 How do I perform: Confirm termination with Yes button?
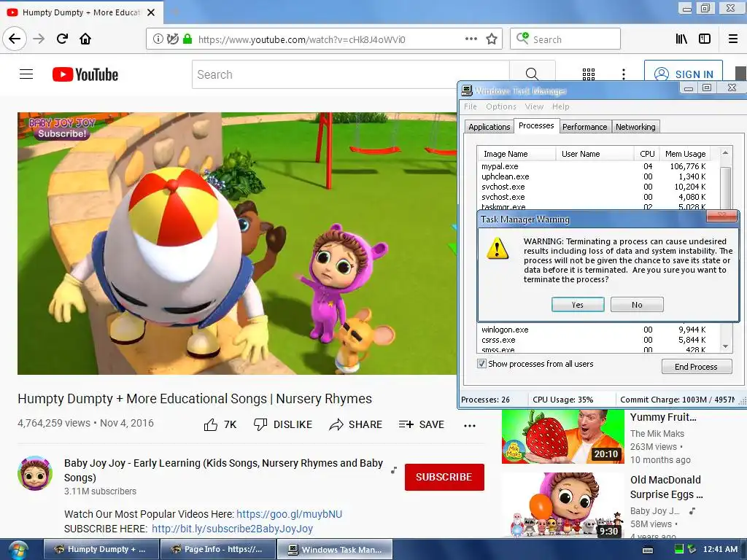[x=578, y=305]
